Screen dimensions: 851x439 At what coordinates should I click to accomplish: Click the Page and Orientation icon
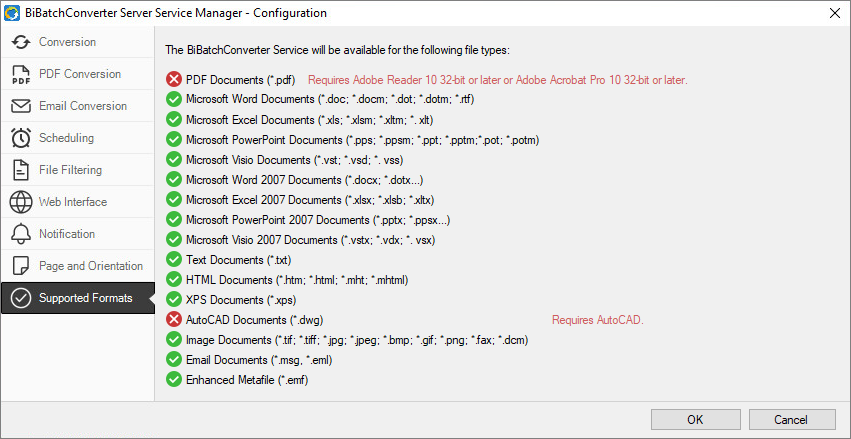[21, 266]
